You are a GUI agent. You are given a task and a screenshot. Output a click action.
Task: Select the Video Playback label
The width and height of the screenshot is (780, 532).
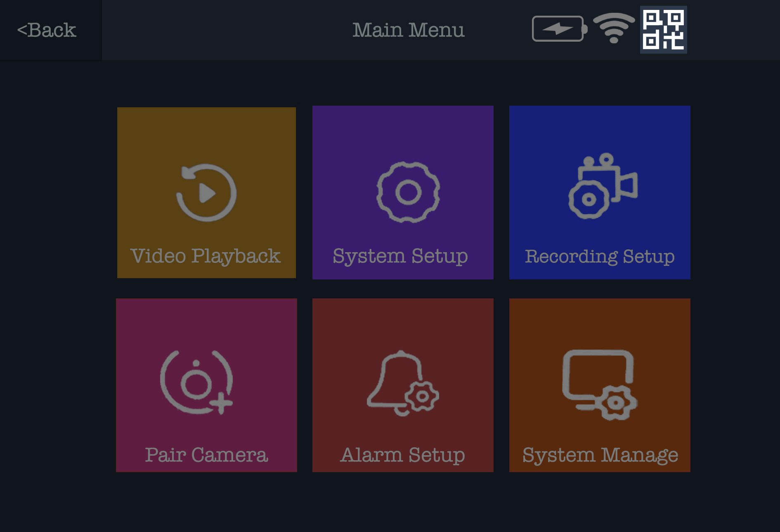pos(206,256)
